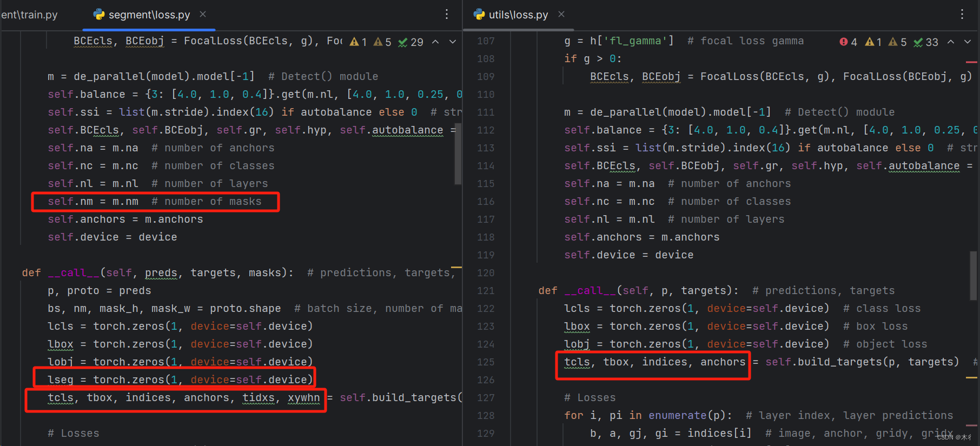Image resolution: width=980 pixels, height=446 pixels.
Task: Switch to the segment\loss.py tab
Action: tap(149, 15)
